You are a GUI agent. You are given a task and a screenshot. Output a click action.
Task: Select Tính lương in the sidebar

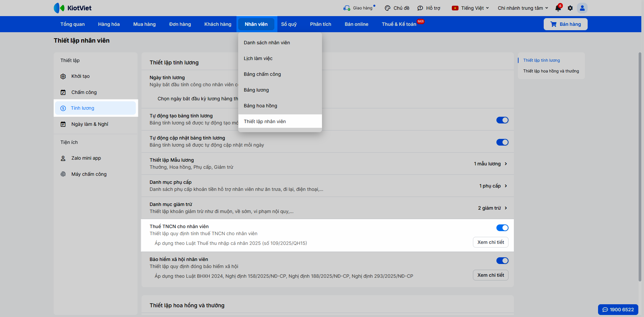click(x=96, y=108)
